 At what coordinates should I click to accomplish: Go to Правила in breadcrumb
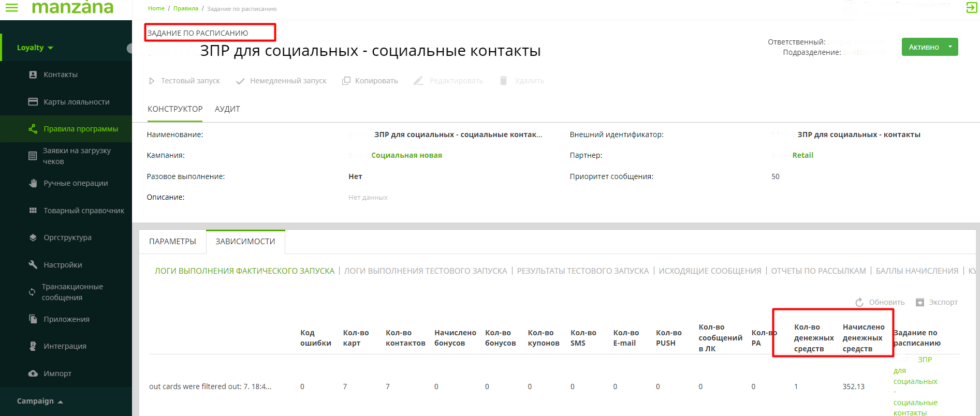pyautogui.click(x=185, y=8)
